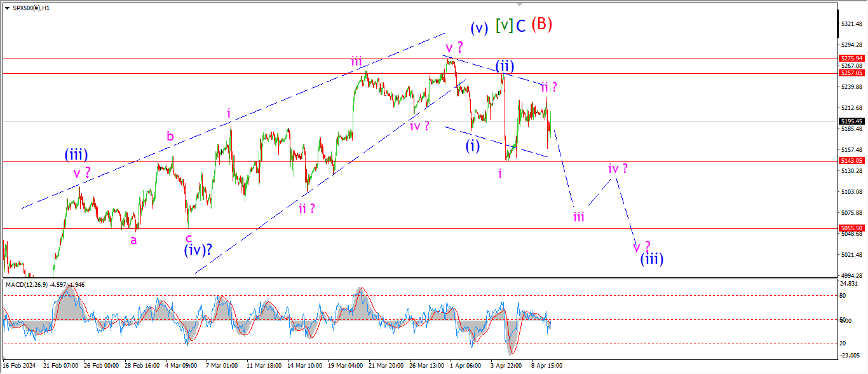Click the magenta 'a' wave label
Viewport: 868px width, 374px height.
(133, 240)
